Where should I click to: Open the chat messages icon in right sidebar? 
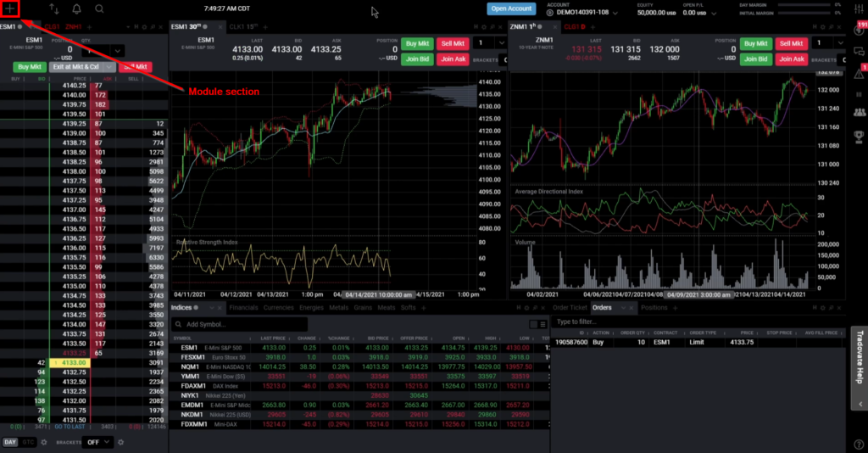click(x=859, y=53)
